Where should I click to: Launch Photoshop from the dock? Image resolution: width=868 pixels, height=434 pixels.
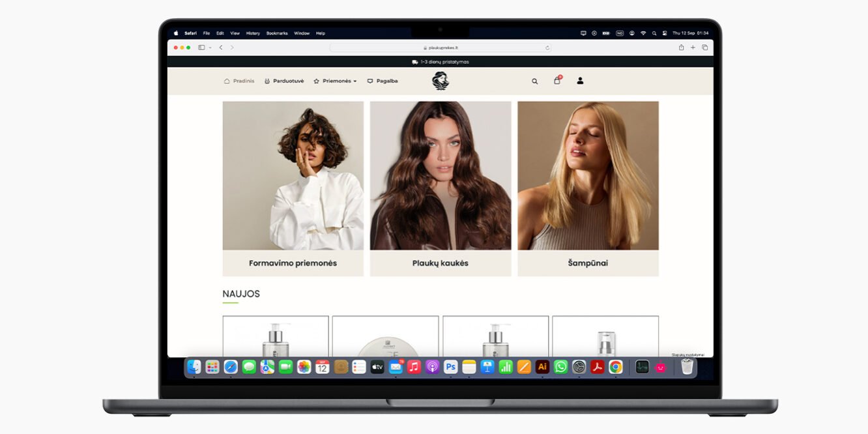[450, 367]
